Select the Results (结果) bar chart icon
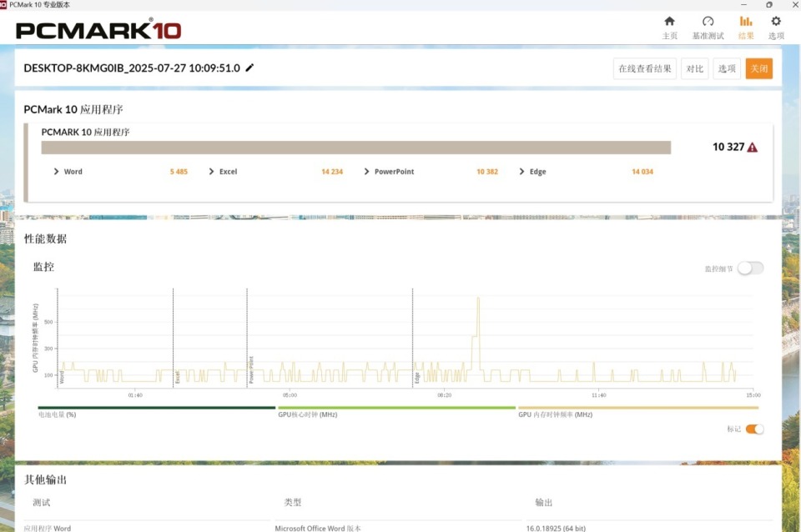Viewport: 801px width, 532px height. tap(745, 23)
